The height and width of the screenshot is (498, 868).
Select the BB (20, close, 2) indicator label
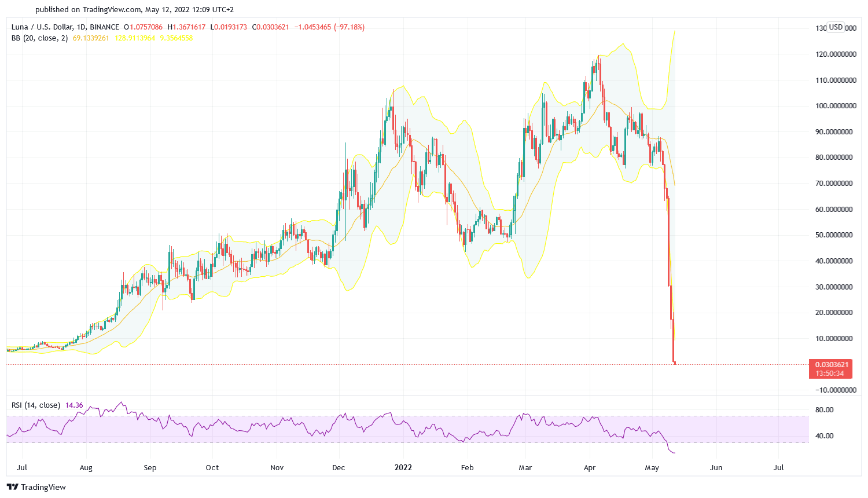click(40, 38)
